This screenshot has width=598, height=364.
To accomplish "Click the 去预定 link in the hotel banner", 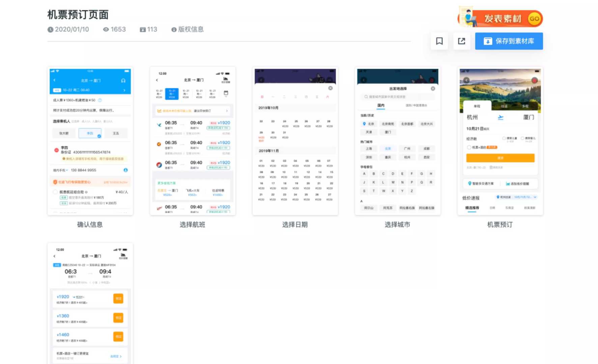I will pos(116,356).
